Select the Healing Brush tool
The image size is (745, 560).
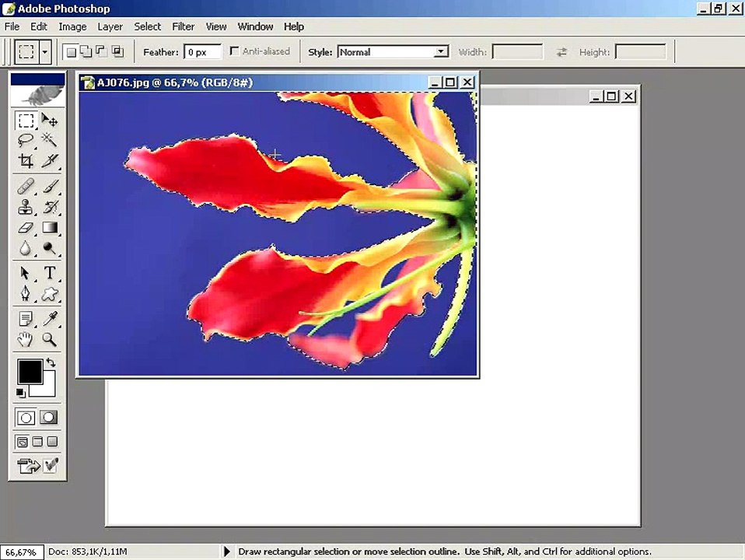pyautogui.click(x=26, y=187)
